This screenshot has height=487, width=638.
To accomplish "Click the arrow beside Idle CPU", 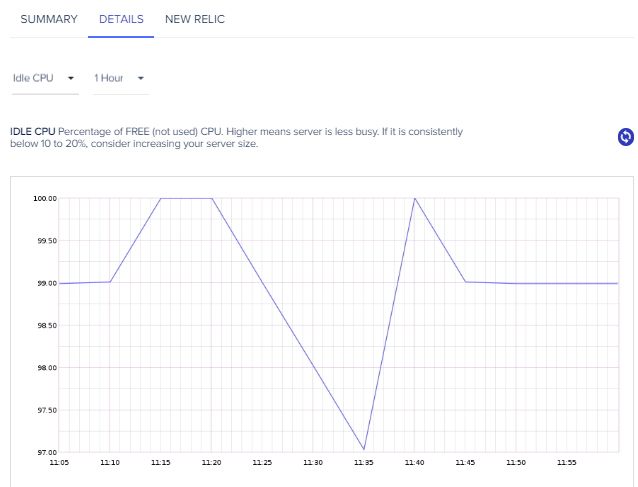I will point(71,78).
